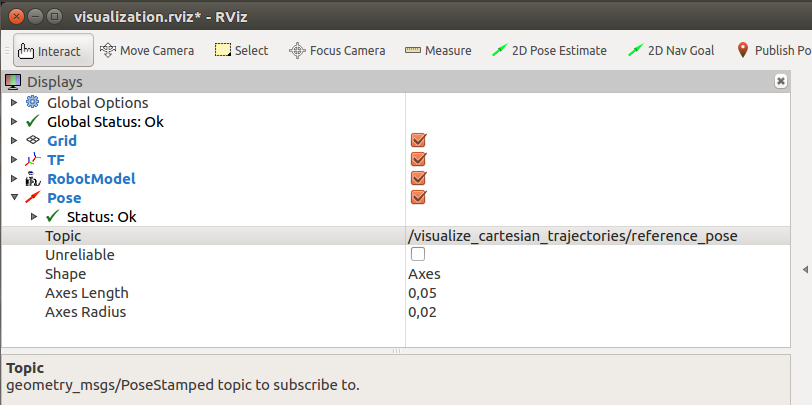The height and width of the screenshot is (405, 812).
Task: Click the Pose red arrow icon
Action: click(x=32, y=197)
